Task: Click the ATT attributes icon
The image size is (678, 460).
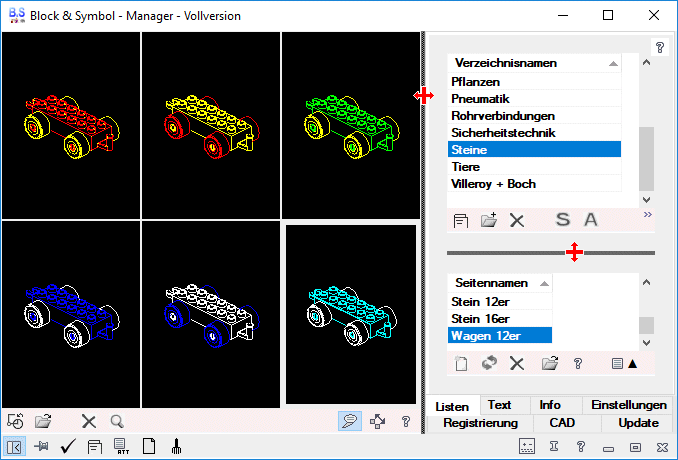Action: (x=121, y=447)
